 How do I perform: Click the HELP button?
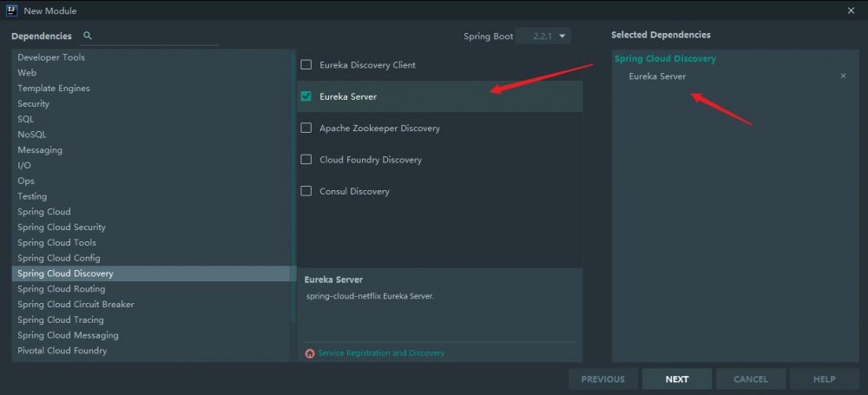(x=824, y=379)
